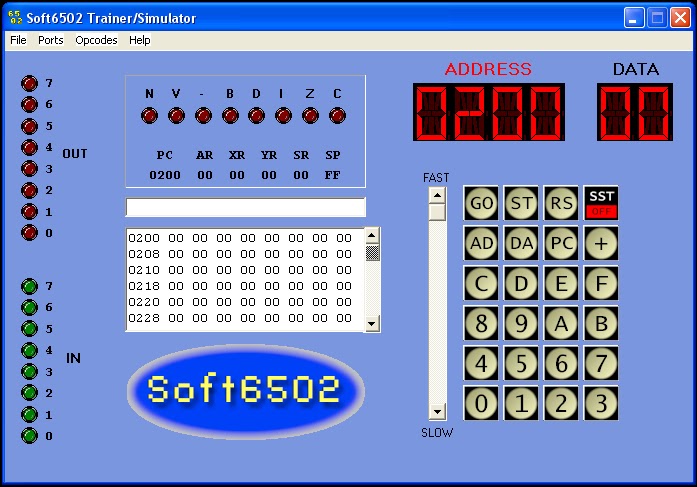Click the SP register value FF
Image resolution: width=697 pixels, height=487 pixels.
332,175
